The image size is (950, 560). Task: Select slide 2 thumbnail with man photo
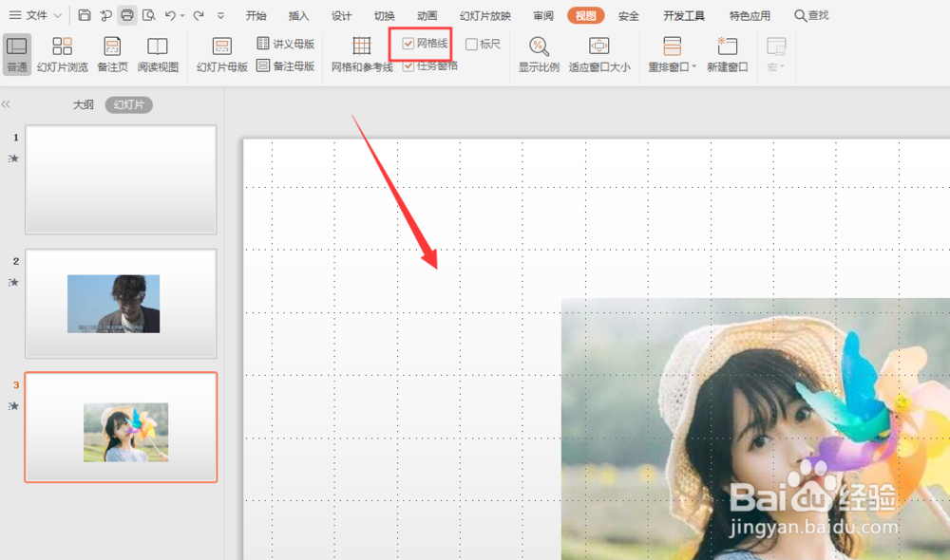coord(121,304)
